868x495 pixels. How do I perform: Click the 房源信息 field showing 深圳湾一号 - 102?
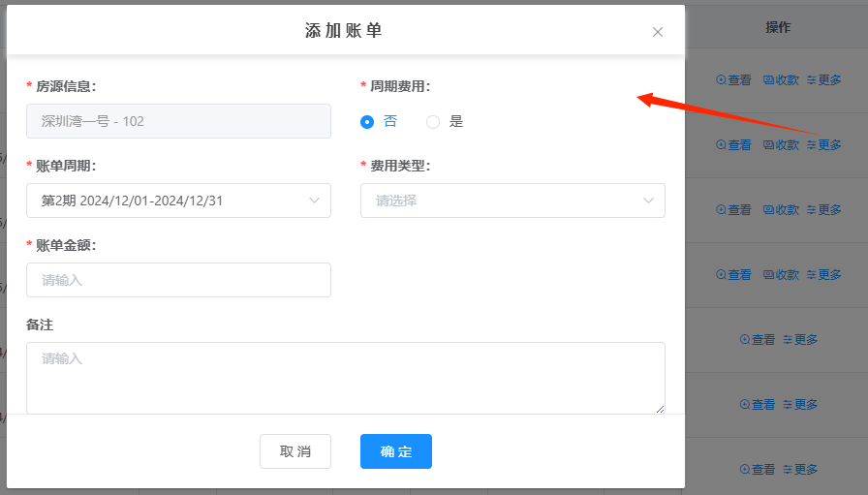point(178,121)
